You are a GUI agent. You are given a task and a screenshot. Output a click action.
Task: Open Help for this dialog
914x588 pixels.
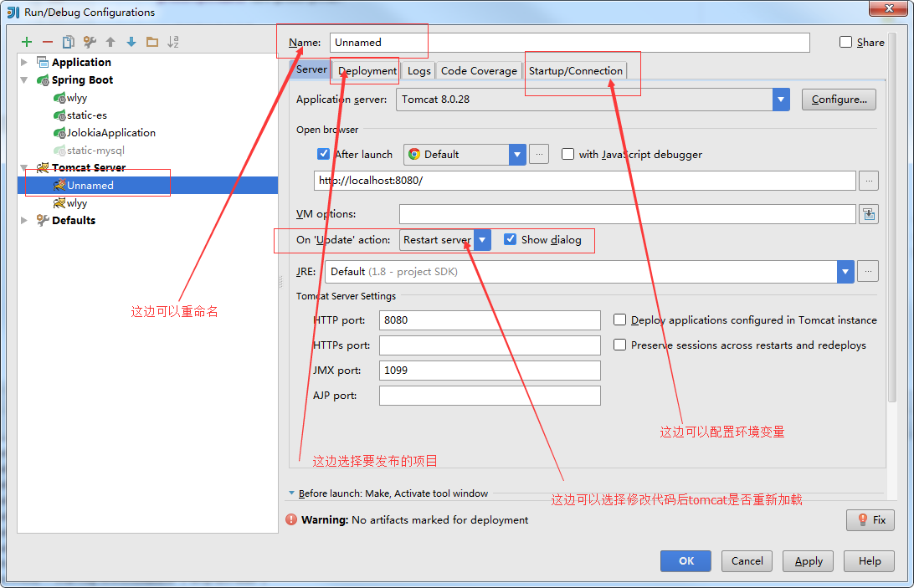(x=869, y=560)
